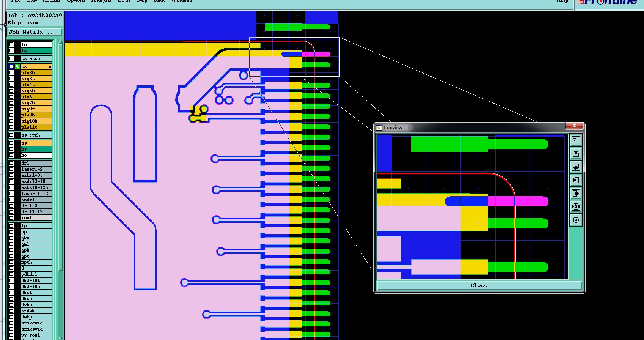Viewport: 644px width, 340px height.
Task: Click Popview icon with inward-pointing arrows
Action: (576, 207)
